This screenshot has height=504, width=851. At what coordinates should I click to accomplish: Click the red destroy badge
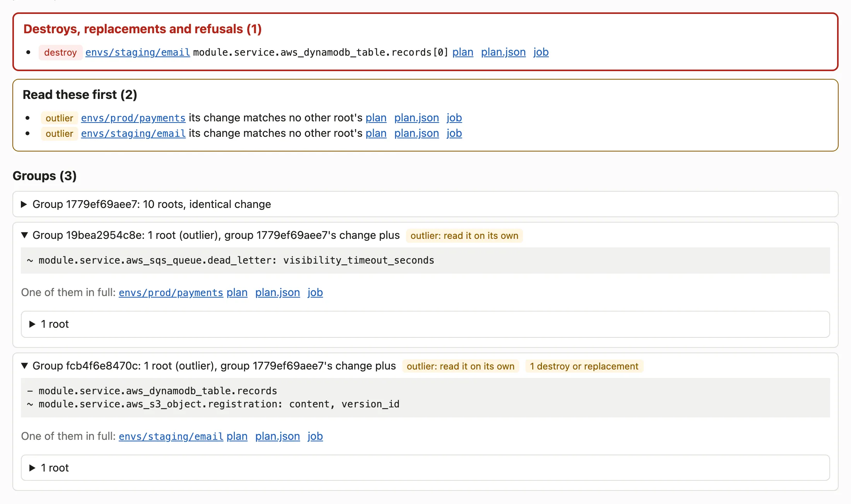[x=60, y=53]
